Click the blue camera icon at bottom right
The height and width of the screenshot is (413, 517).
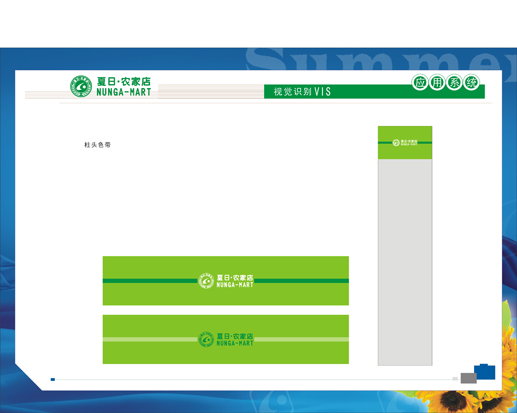point(485,372)
